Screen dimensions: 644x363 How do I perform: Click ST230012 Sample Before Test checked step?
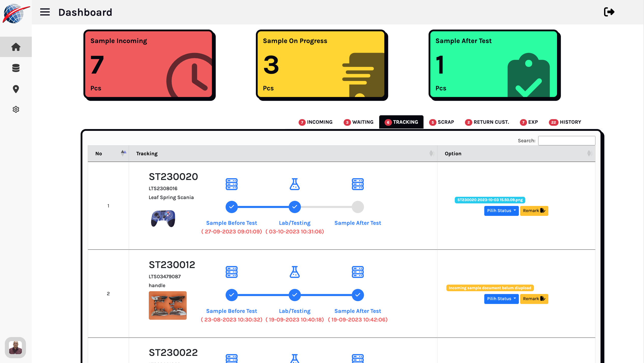pos(231,295)
